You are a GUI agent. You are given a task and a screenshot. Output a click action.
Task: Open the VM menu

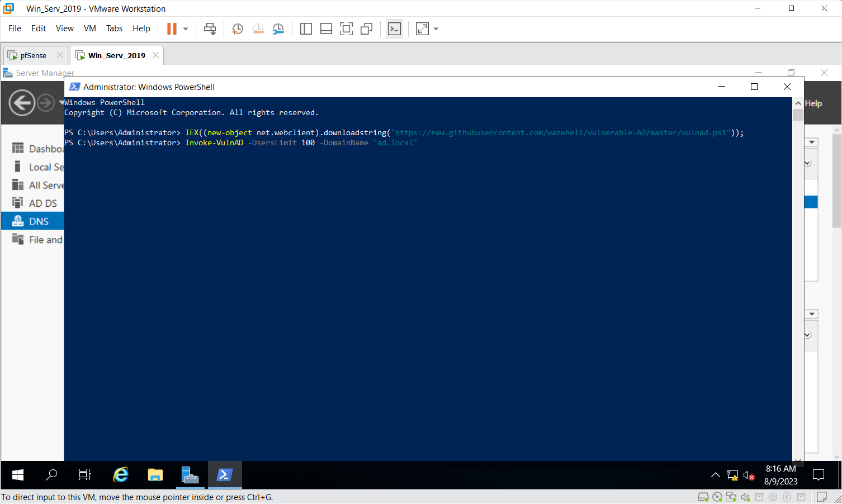(90, 28)
